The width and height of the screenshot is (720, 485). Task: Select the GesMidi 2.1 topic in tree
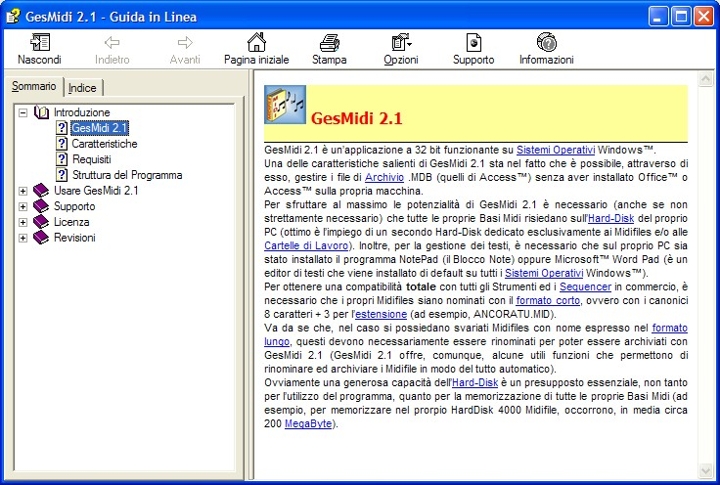[x=100, y=128]
